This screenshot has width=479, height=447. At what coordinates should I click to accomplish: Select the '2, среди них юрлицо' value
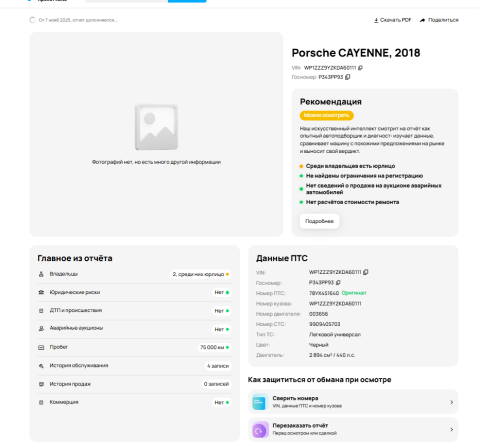click(201, 274)
